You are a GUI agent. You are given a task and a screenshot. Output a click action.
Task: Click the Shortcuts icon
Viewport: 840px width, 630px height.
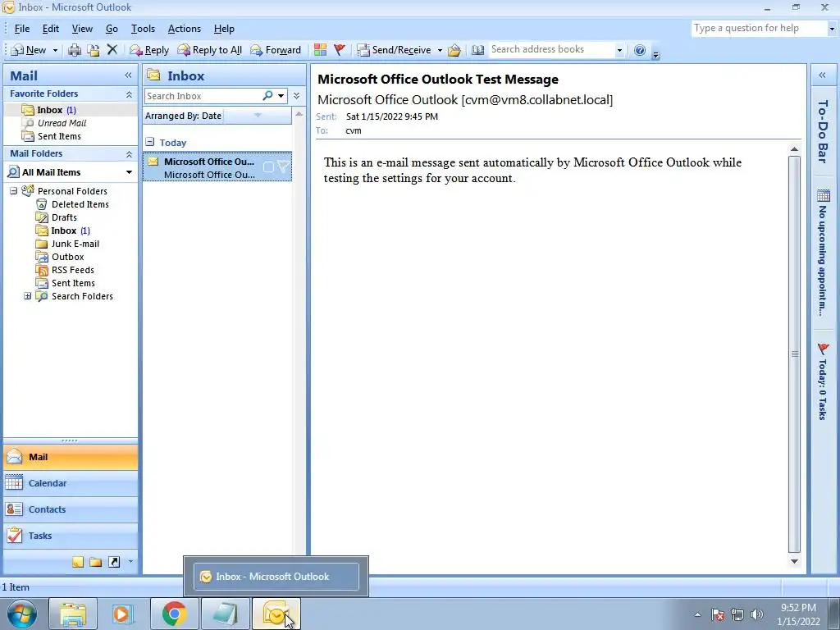[114, 562]
